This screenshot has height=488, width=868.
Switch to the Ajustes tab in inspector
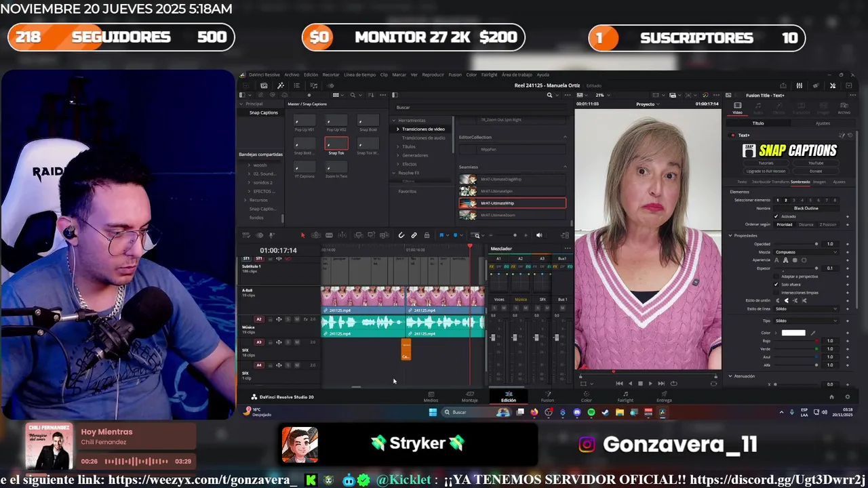click(823, 123)
